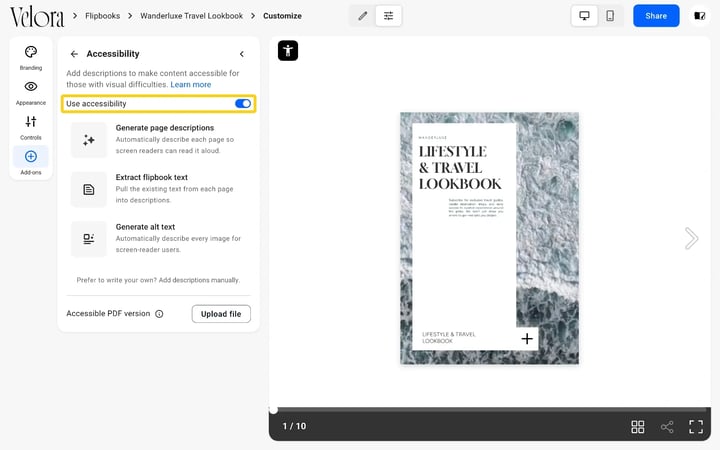
Task: Toggle the Use accessibility switch
Action: (243, 104)
